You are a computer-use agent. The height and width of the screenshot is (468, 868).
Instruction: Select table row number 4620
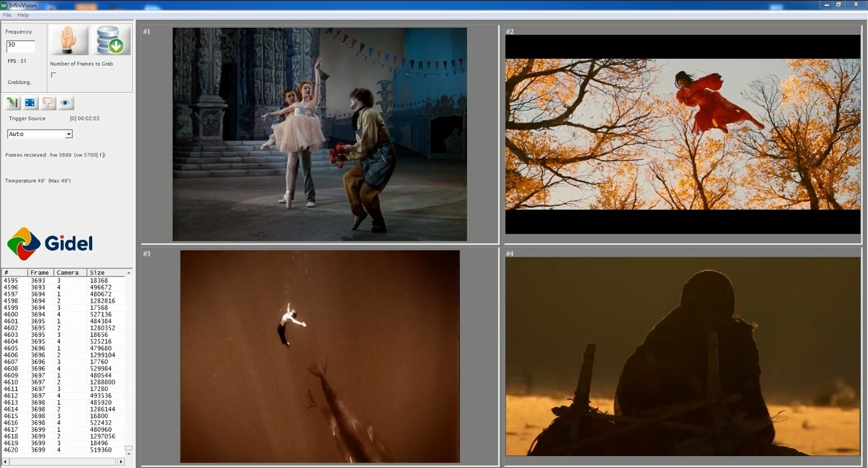(63, 450)
